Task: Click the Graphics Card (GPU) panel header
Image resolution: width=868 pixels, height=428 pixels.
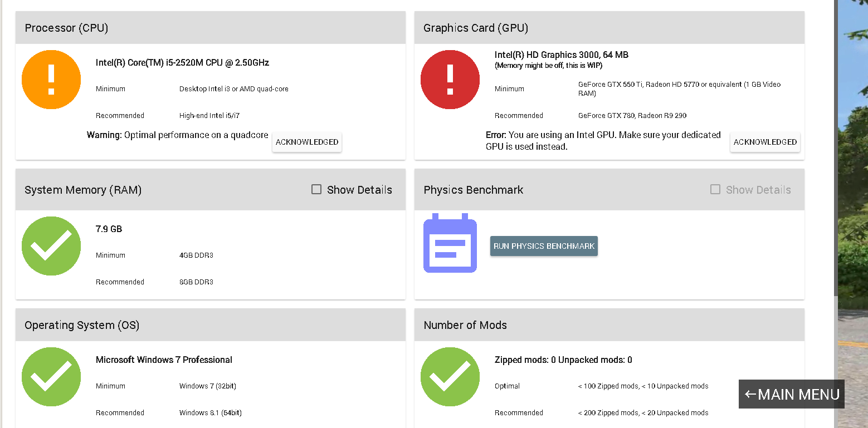Action: [609, 28]
